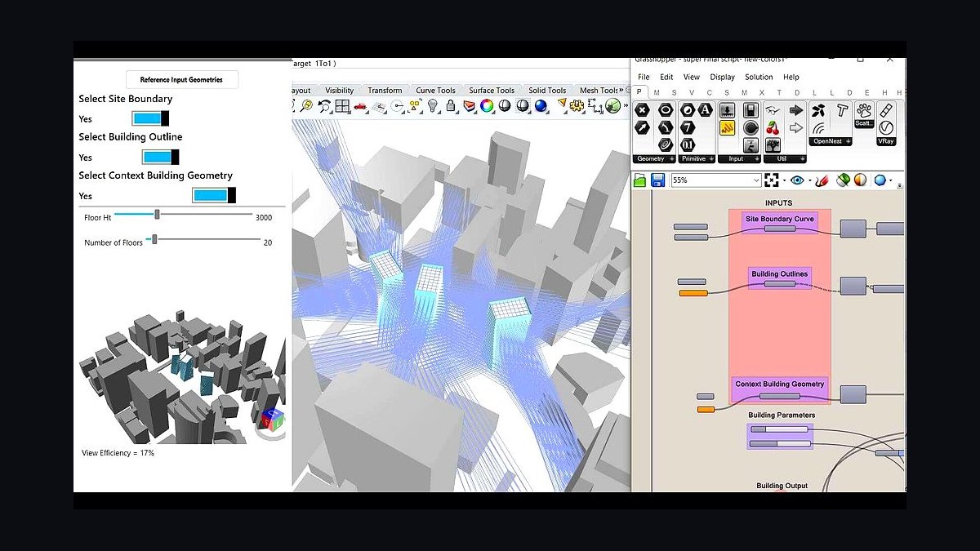This screenshot has height=551, width=980.
Task: Click the orange toggle node beside Context Building Geometry
Action: (x=706, y=409)
